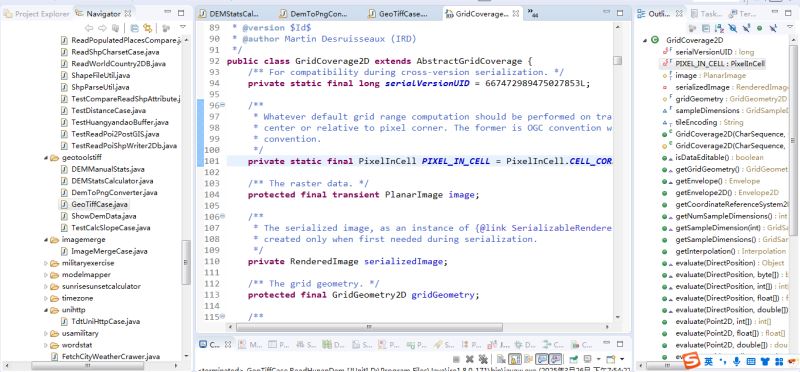The height and width of the screenshot is (372, 800).
Task: Click the Pin Console icon
Action: coord(574,359)
